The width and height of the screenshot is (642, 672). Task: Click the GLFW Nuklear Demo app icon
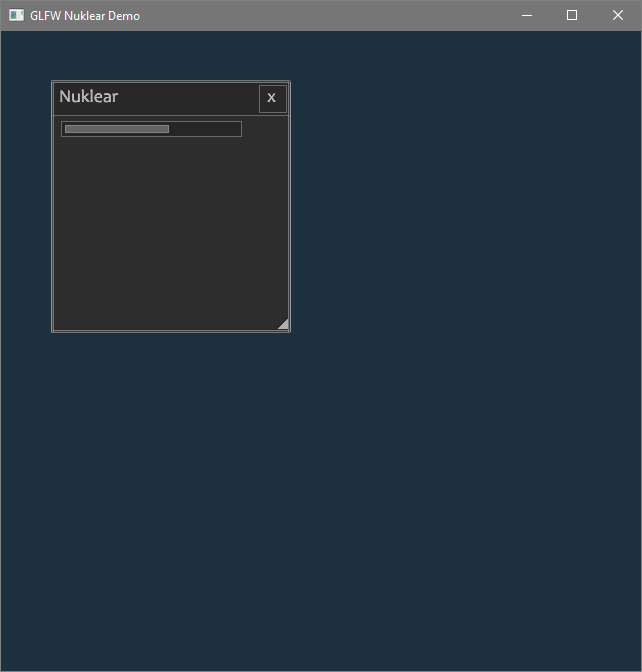click(16, 15)
